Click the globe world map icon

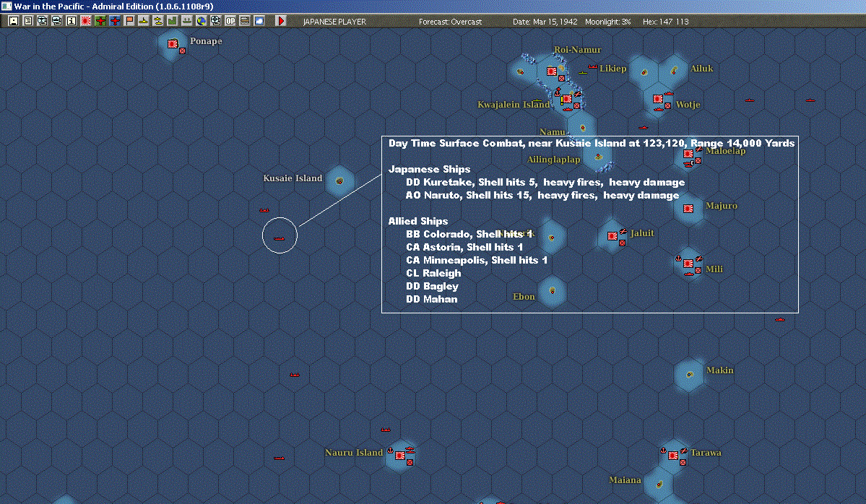tap(201, 21)
